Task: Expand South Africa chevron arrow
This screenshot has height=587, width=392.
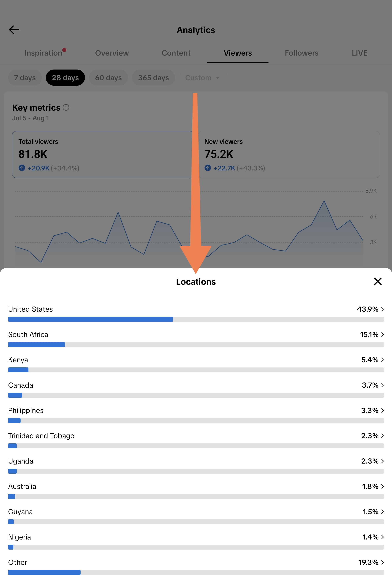Action: coord(382,334)
